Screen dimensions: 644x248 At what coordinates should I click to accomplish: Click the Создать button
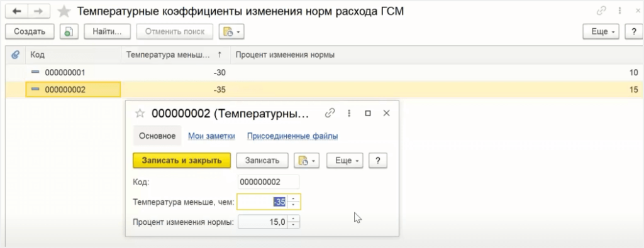coord(30,31)
